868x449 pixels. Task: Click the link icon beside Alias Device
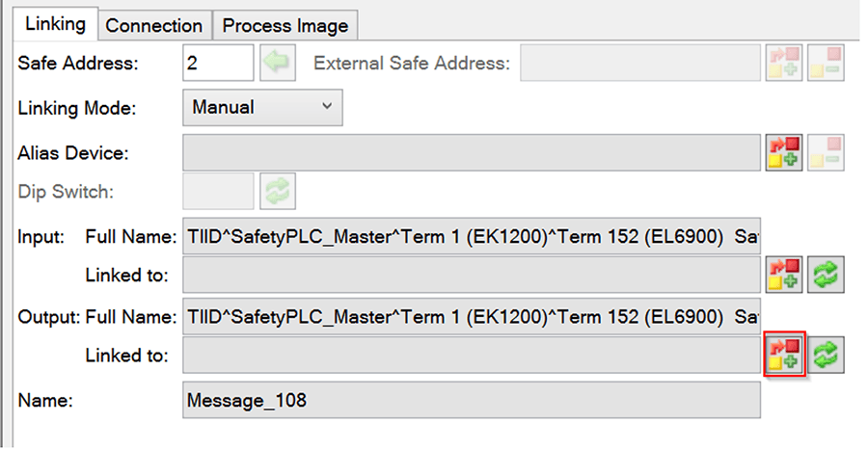(x=784, y=152)
